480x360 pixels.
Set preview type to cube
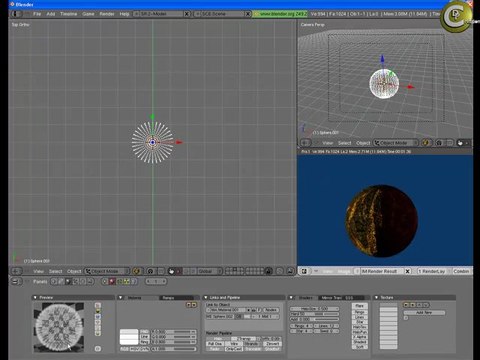point(98,317)
